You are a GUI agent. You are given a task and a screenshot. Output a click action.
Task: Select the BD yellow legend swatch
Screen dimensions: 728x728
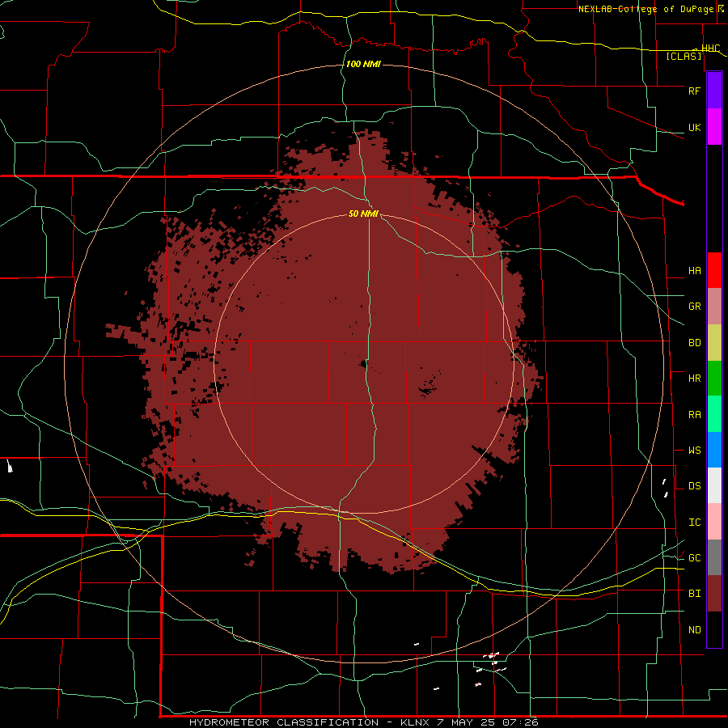[x=714, y=343]
